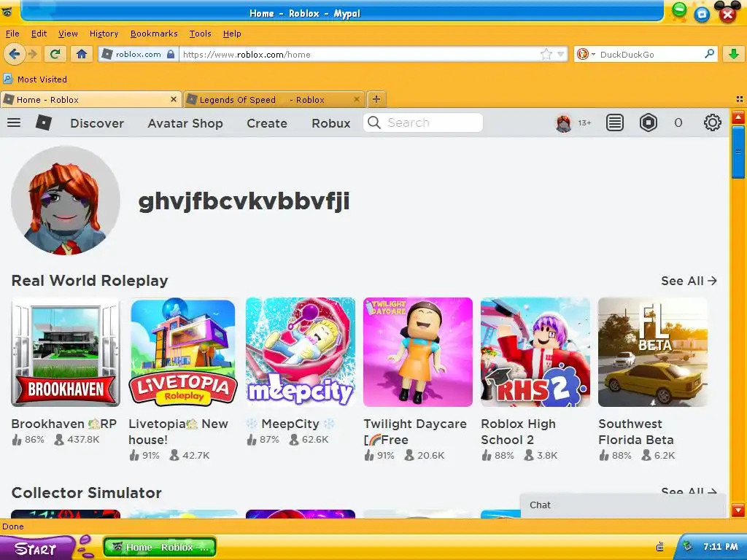The width and height of the screenshot is (747, 560).
Task: Click the raccoon Mypal title bar icon
Action: pos(7,12)
